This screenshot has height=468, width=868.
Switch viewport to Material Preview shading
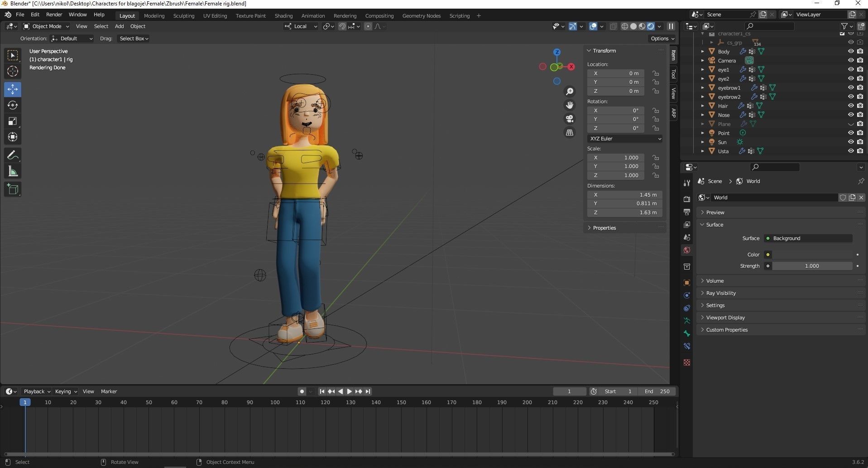pos(642,26)
